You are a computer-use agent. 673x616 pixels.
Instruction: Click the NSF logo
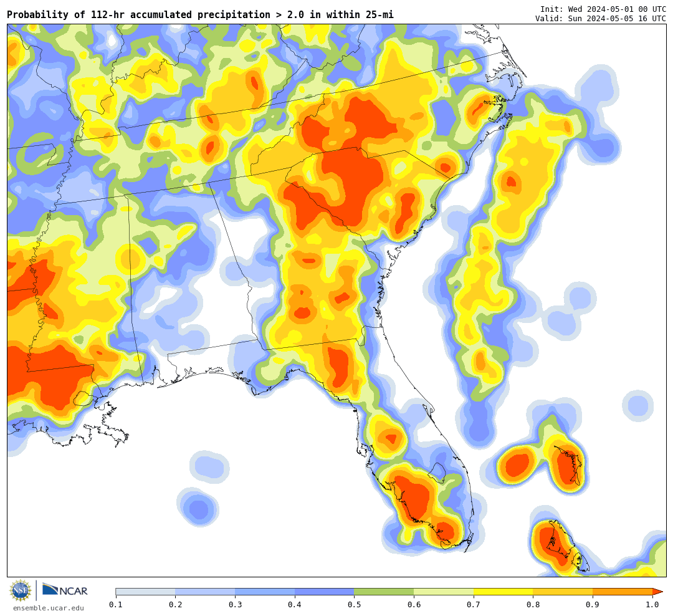click(x=21, y=590)
